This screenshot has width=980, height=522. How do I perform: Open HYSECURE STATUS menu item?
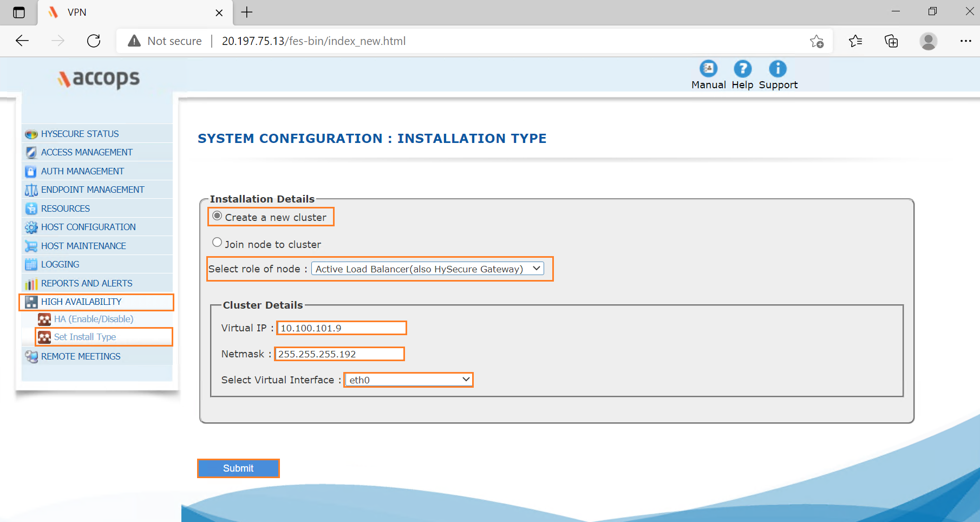(x=80, y=134)
